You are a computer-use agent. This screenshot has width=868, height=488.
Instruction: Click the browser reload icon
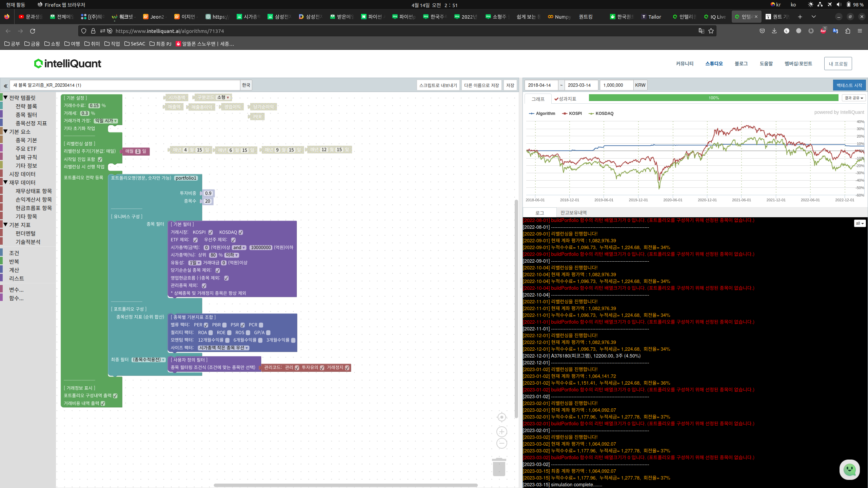pos(33,31)
